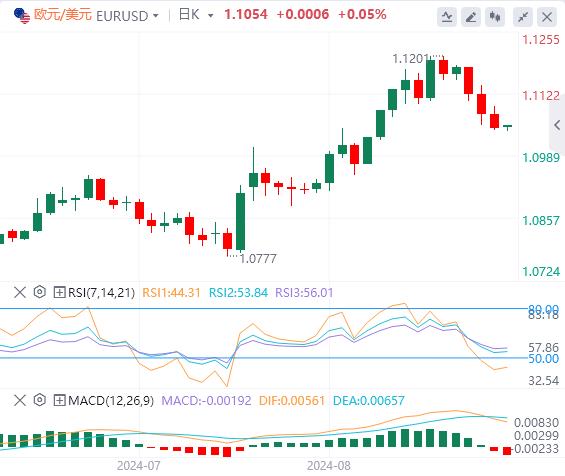Open the candlestick indicators icon
Viewport: 565px width, 476px height.
pos(495,17)
